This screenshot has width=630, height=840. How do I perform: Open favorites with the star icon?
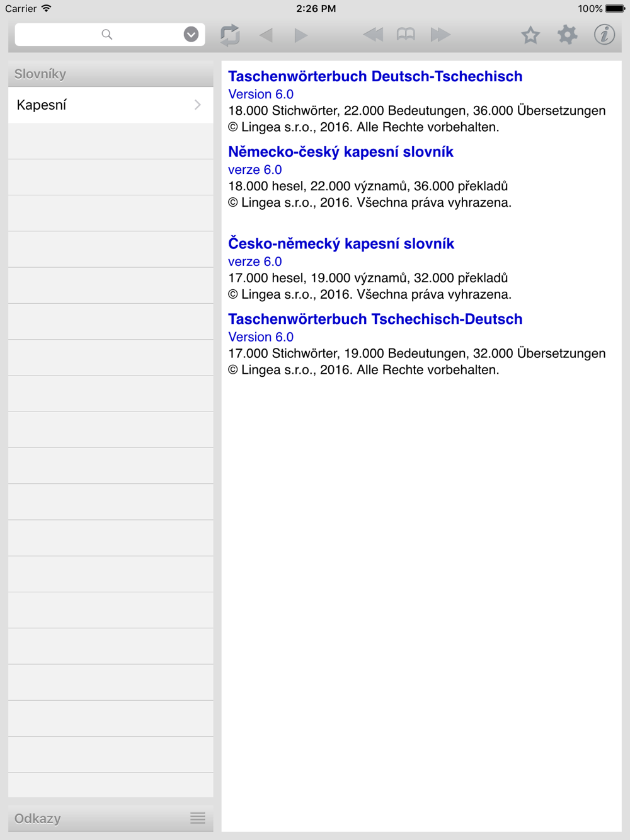(530, 35)
